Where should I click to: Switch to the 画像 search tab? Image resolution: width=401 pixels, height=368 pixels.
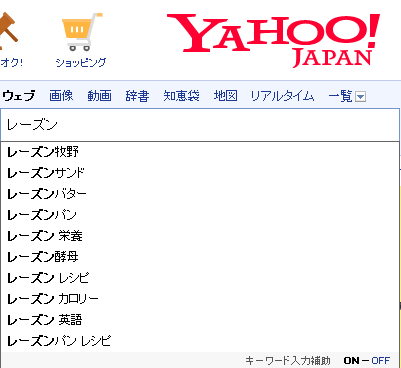coord(61,96)
